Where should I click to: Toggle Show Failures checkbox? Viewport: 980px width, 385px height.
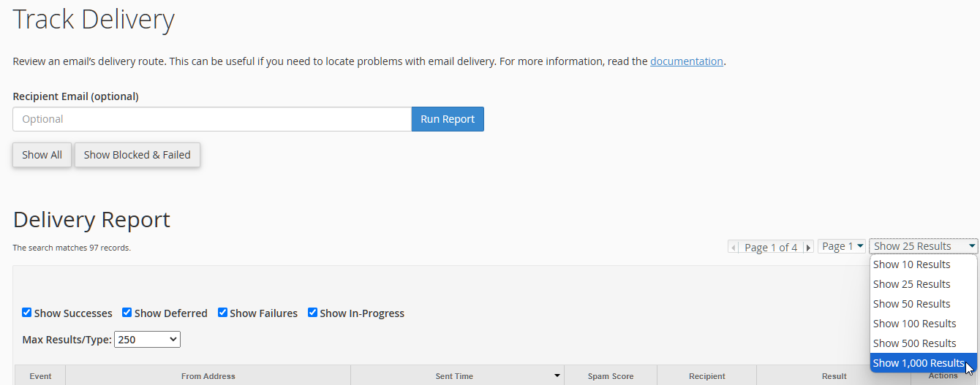tap(222, 313)
